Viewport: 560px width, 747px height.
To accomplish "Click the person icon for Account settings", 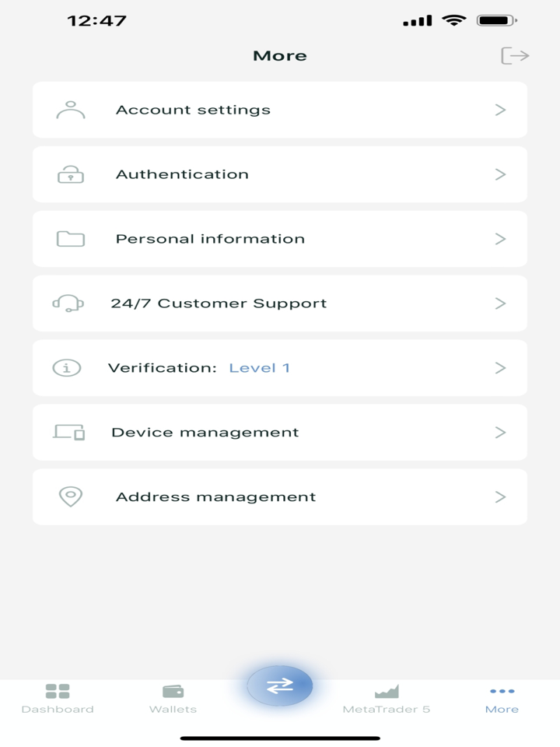I will (x=71, y=110).
